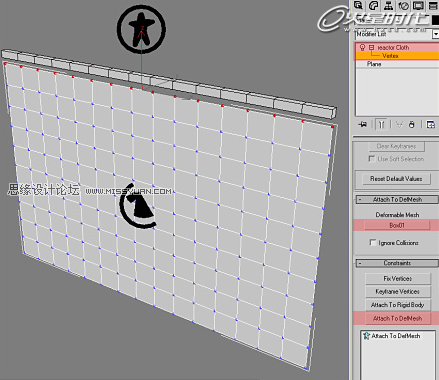Switch to the Modify panel tab

374,5
